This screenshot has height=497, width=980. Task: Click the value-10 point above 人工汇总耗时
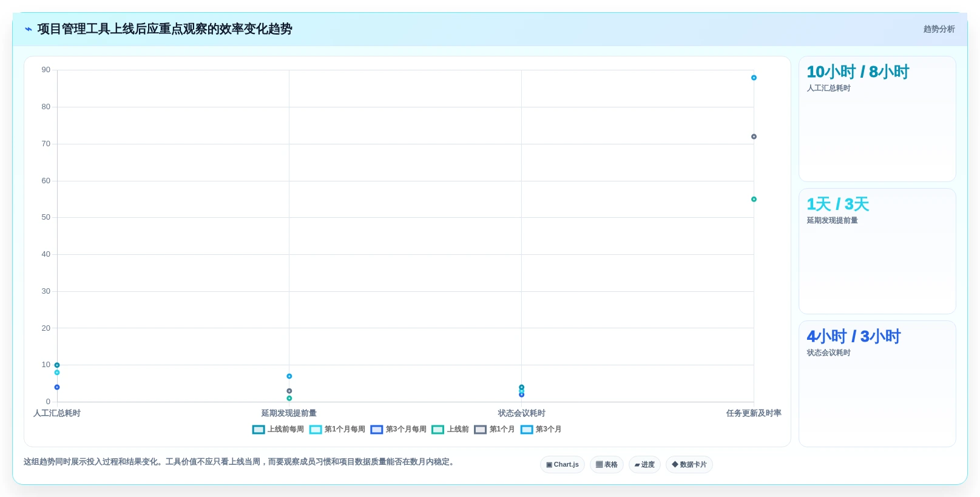57,365
